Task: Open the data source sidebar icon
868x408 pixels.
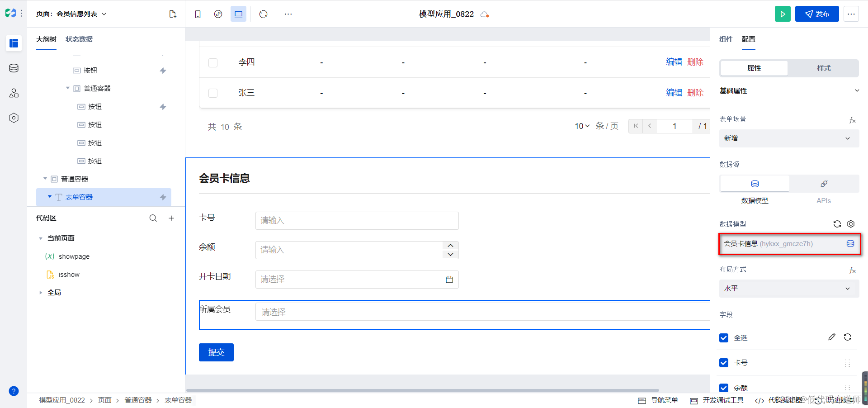Action: click(x=14, y=68)
